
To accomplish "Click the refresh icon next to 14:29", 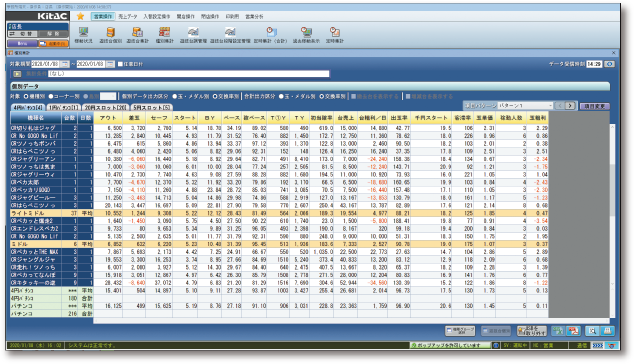I will 609,64.
